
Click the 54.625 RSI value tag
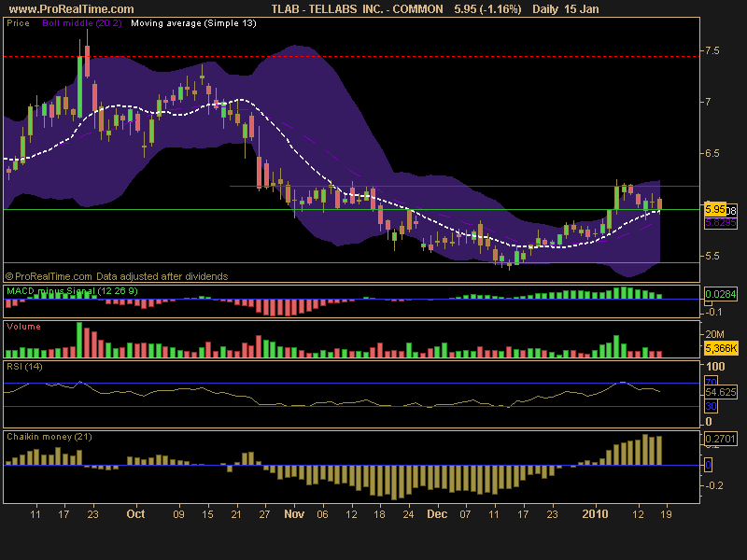[720, 392]
